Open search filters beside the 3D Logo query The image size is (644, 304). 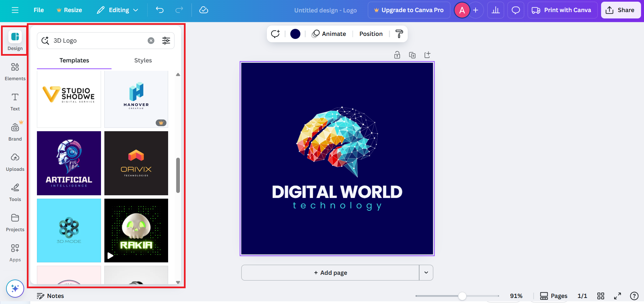[x=166, y=40]
